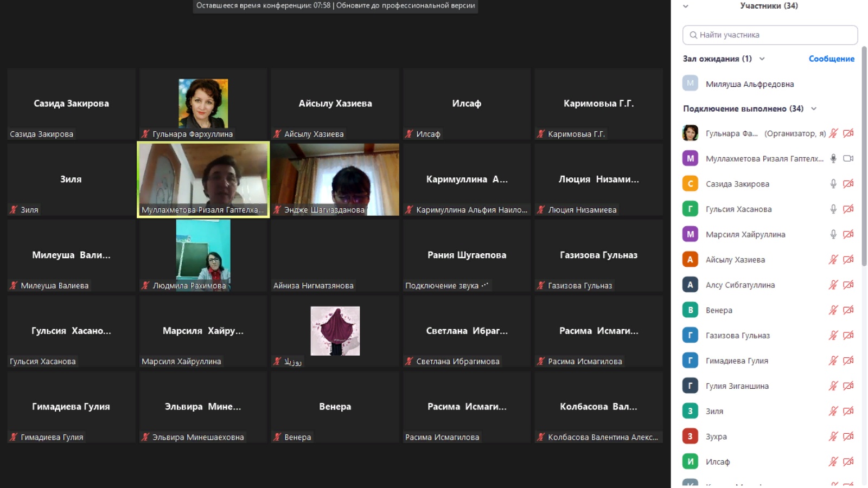This screenshot has height=488, width=868.
Task: Click the participants panel vertical scrollbar
Action: [864, 157]
